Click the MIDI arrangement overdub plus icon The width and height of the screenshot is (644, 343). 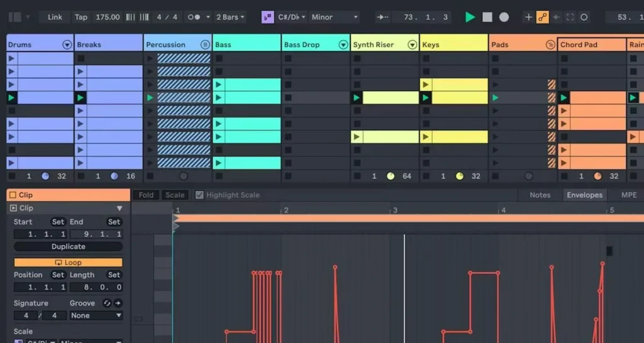coord(528,17)
